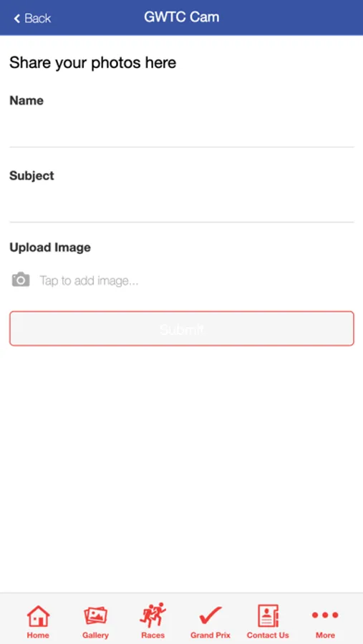Tap the 'Tap to add image...' placeholder
363x644 pixels.
[x=89, y=281]
